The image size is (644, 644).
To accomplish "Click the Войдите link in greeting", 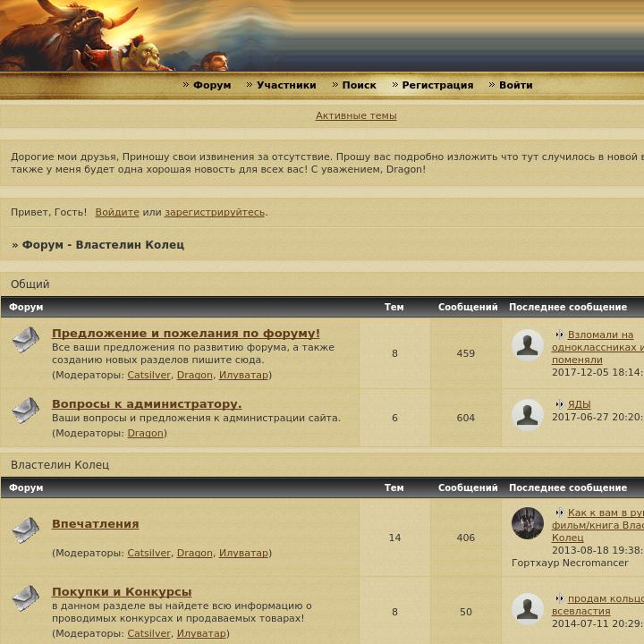I will 117,212.
